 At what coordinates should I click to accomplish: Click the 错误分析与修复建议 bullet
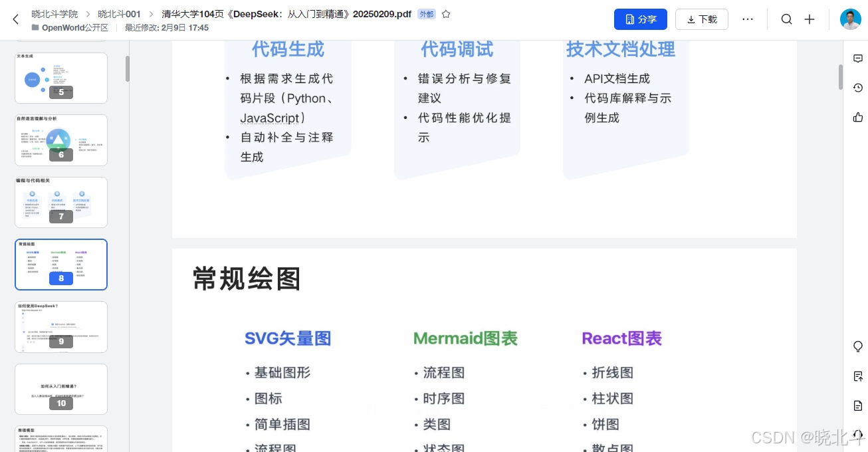point(465,88)
